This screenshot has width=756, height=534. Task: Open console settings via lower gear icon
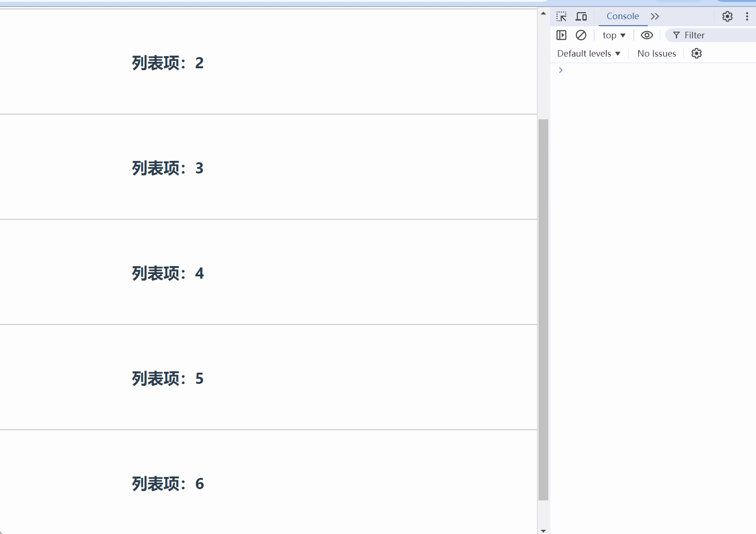pos(697,53)
